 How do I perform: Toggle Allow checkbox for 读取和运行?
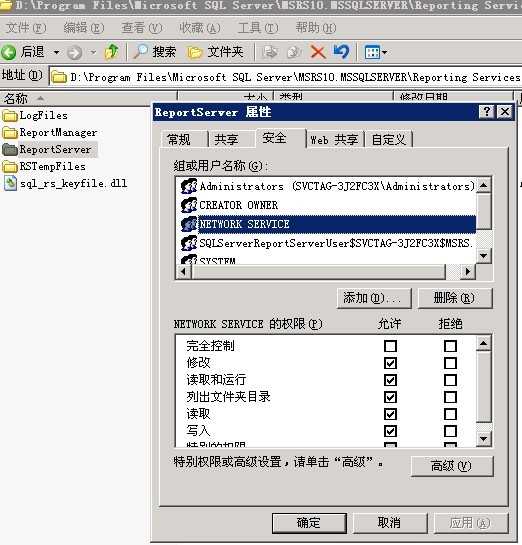(x=390, y=380)
